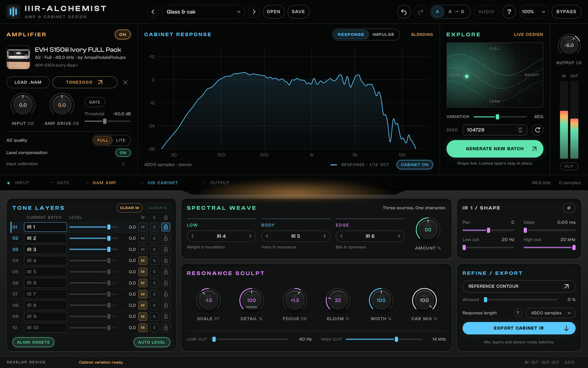
Task: Go to next preset arrow
Action: point(253,11)
